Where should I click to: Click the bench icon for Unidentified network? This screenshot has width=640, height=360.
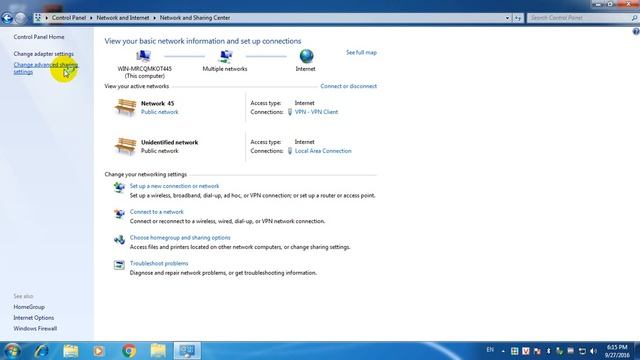[x=125, y=146]
